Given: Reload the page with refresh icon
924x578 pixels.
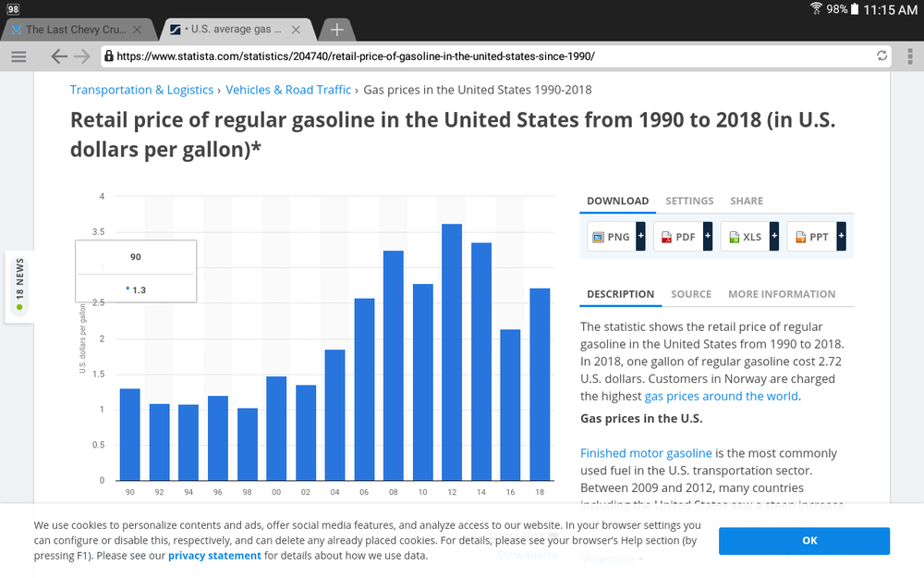Looking at the screenshot, I should (x=881, y=56).
